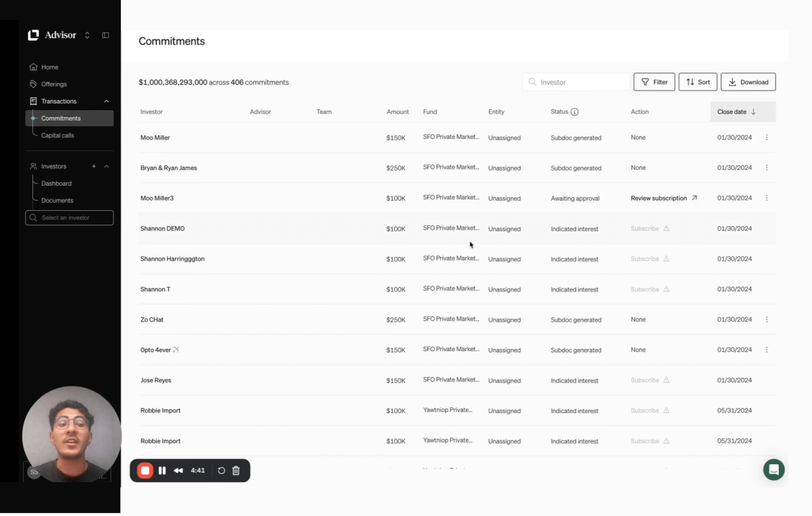Open more options for Zo CHat row
Image resolution: width=812 pixels, height=516 pixels.
point(767,320)
